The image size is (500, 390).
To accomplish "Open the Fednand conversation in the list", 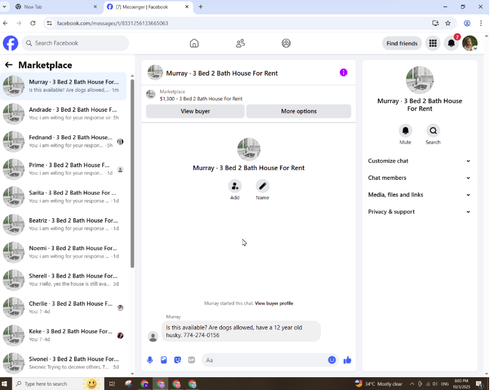I will click(64, 141).
